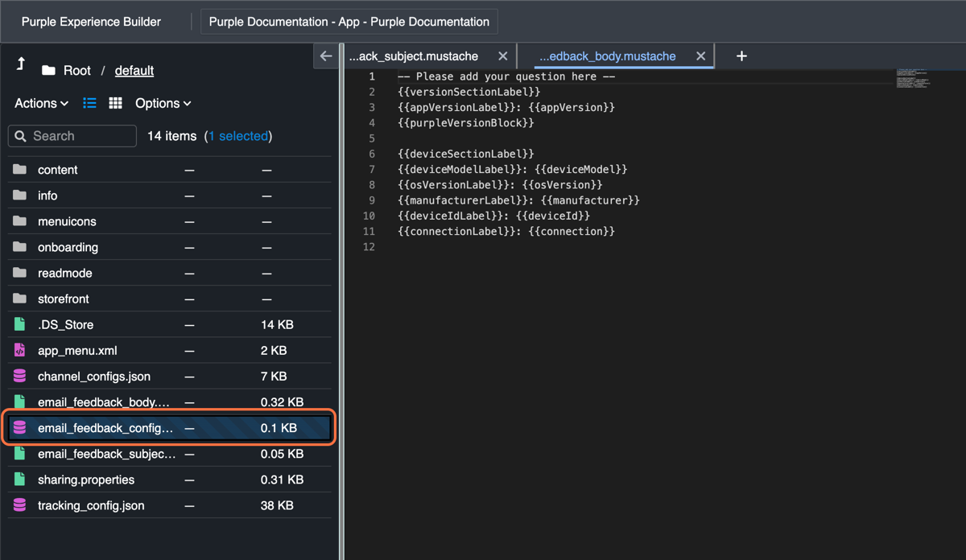The width and height of the screenshot is (966, 560).
Task: Click the email_feedback_config database icon
Action: (x=20, y=428)
